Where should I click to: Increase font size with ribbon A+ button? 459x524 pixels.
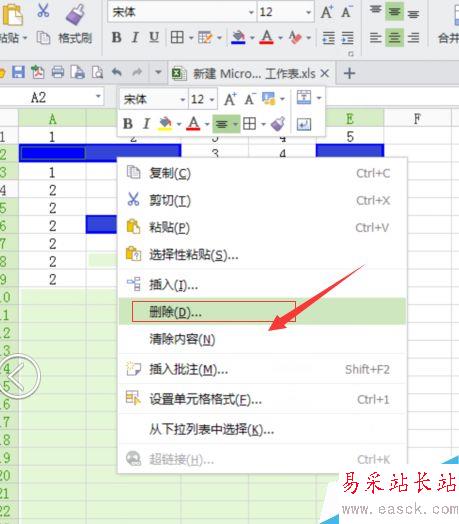(x=327, y=13)
